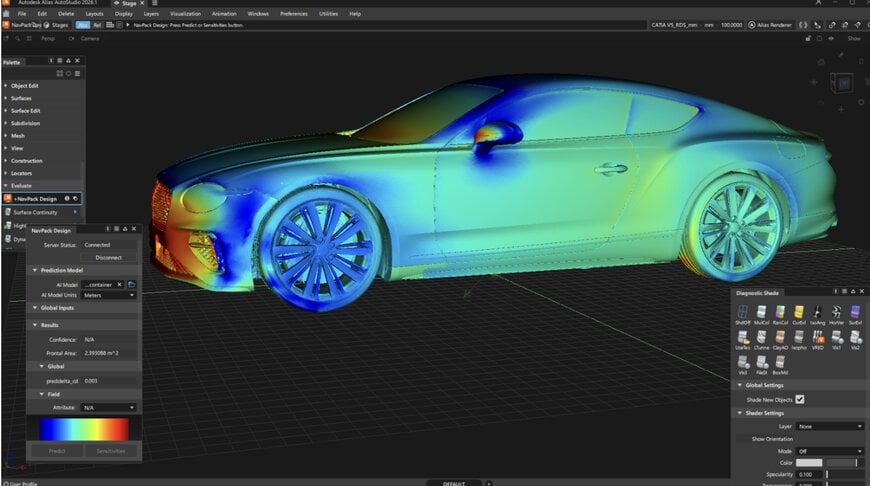This screenshot has height=486, width=870.
Task: Click the Surface Continuity tool icon
Action: tap(8, 212)
